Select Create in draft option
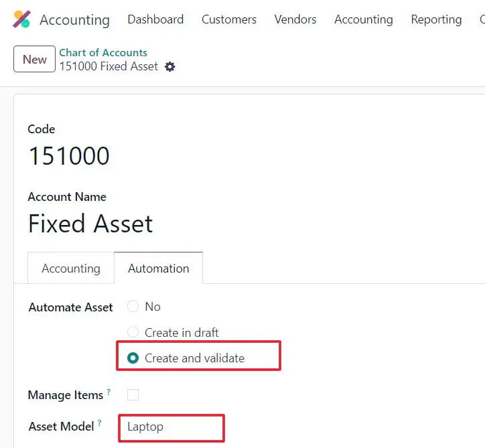The width and height of the screenshot is (485, 448). (133, 332)
